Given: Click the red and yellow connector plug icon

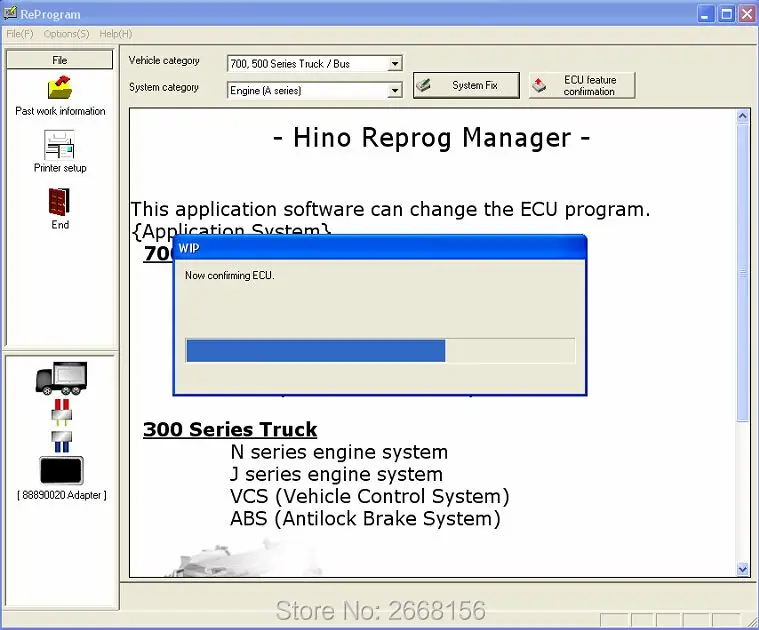Looking at the screenshot, I should pos(61,412).
